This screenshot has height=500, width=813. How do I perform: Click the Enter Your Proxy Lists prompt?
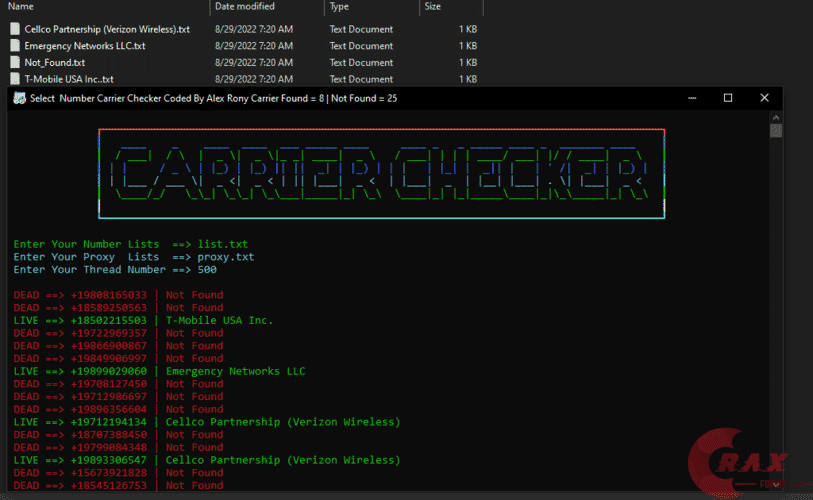[86, 257]
